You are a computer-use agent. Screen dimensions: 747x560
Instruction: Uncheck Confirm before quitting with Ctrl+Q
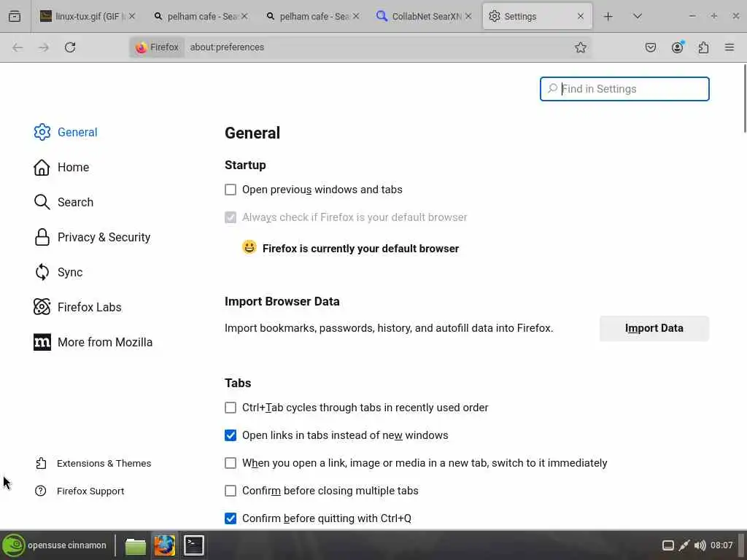click(231, 518)
